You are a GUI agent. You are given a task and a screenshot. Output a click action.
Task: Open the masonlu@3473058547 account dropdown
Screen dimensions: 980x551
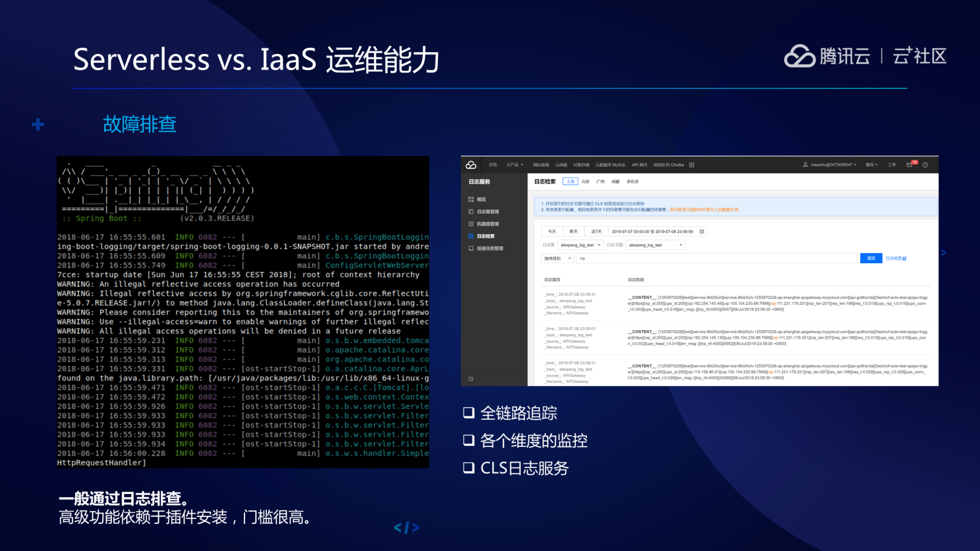point(829,165)
